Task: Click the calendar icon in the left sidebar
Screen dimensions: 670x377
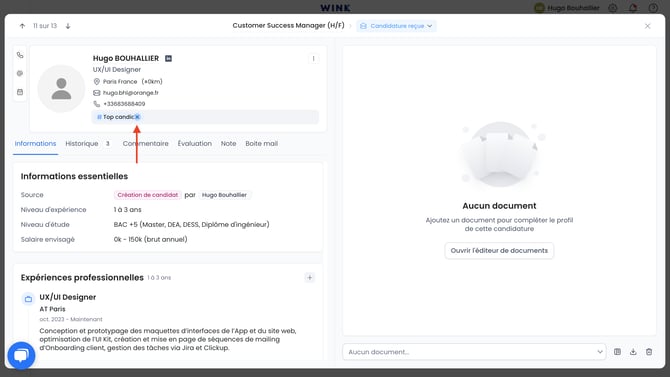Action: (x=20, y=92)
